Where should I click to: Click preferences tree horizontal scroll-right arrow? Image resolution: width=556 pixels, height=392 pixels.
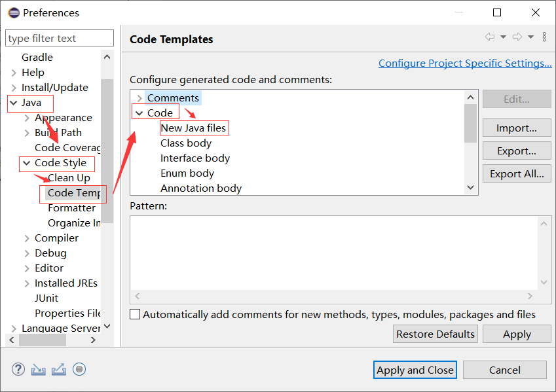pos(93,340)
